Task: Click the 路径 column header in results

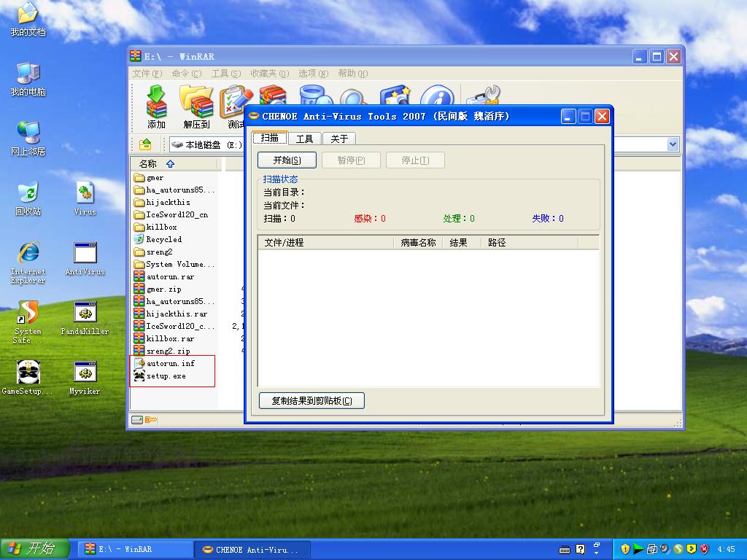Action: (530, 242)
